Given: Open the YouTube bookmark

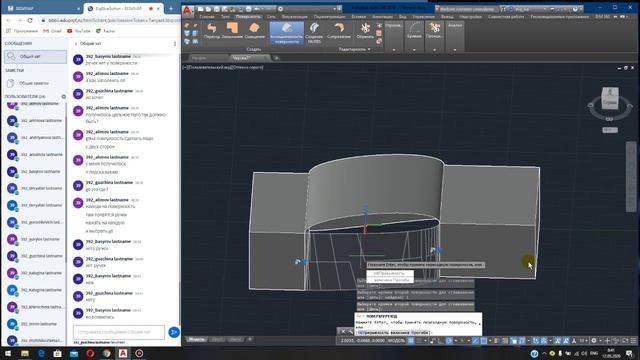Looking at the screenshot, I should 79,31.
